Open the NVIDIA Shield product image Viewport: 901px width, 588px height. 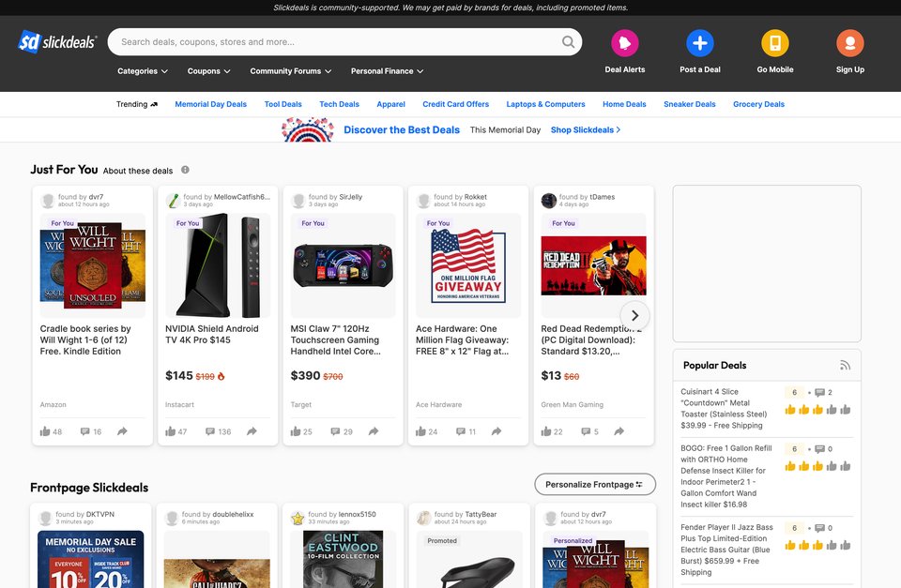(x=218, y=265)
